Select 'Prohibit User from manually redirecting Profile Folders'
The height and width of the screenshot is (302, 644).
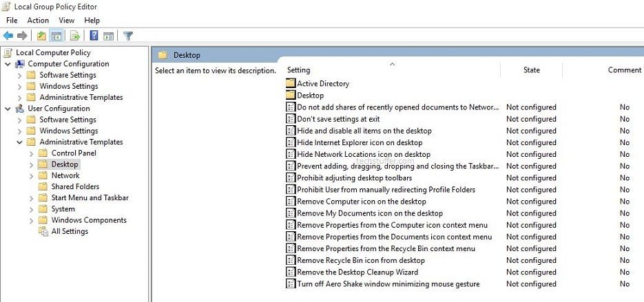click(x=386, y=190)
